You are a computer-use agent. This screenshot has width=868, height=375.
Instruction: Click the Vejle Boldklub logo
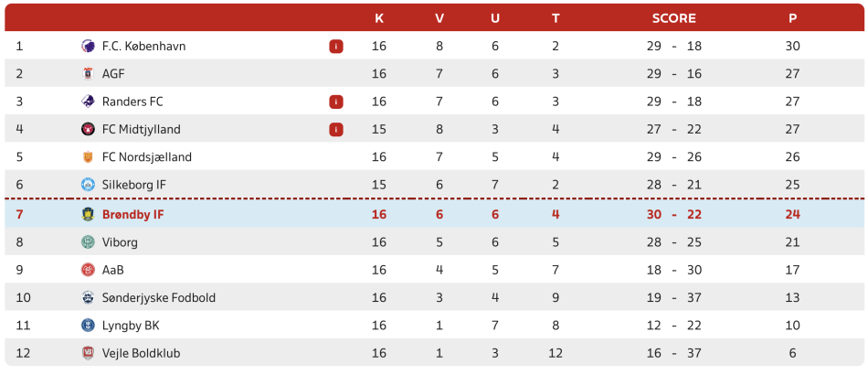click(88, 353)
